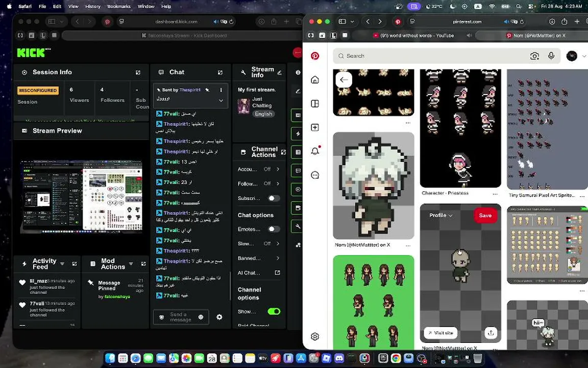Click the Kick logo
588x368 pixels.
tap(33, 53)
